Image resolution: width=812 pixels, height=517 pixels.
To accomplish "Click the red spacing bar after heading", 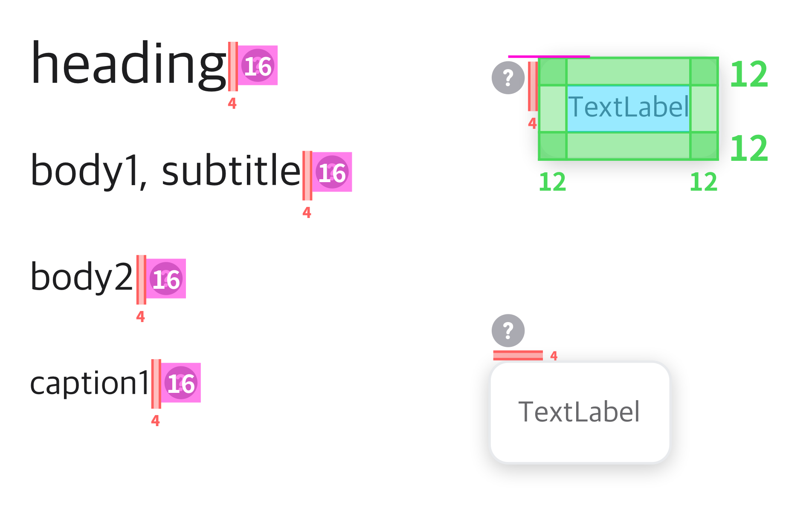I will pyautogui.click(x=233, y=67).
